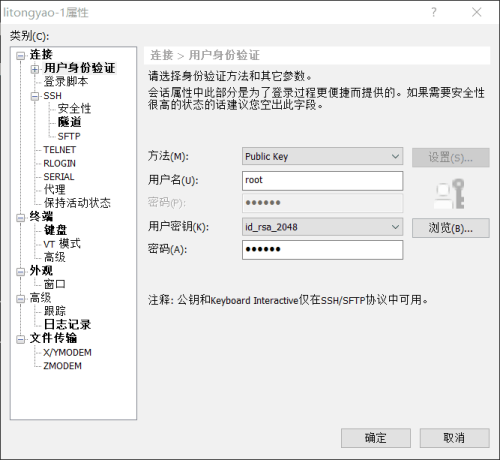The width and height of the screenshot is (500, 460).
Task: Click the 浏览(B)... button
Action: coord(451,228)
